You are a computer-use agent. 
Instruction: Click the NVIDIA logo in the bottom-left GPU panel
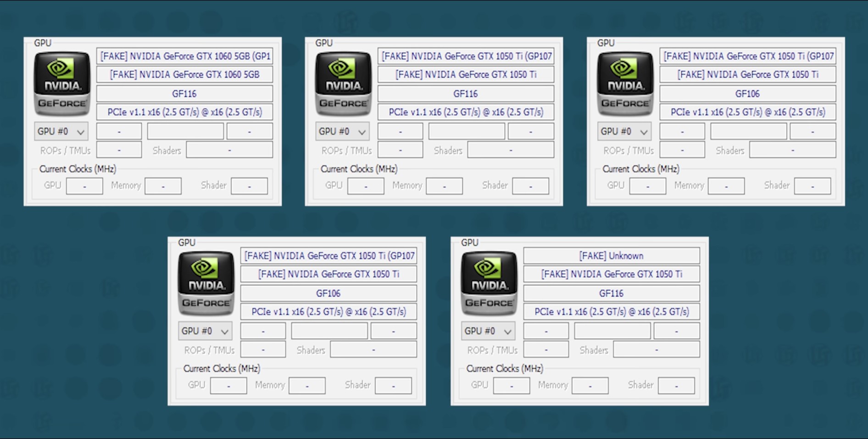pyautogui.click(x=206, y=284)
